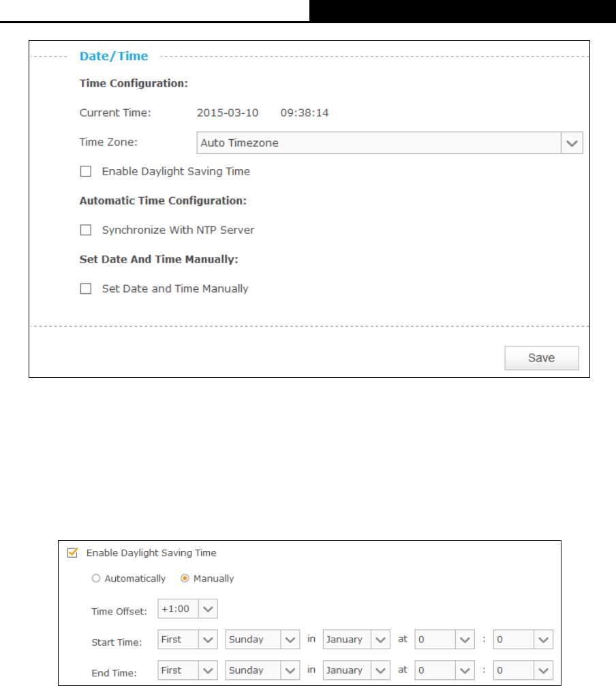
Task: Click the current time value 09:38:14
Action: pos(305,113)
